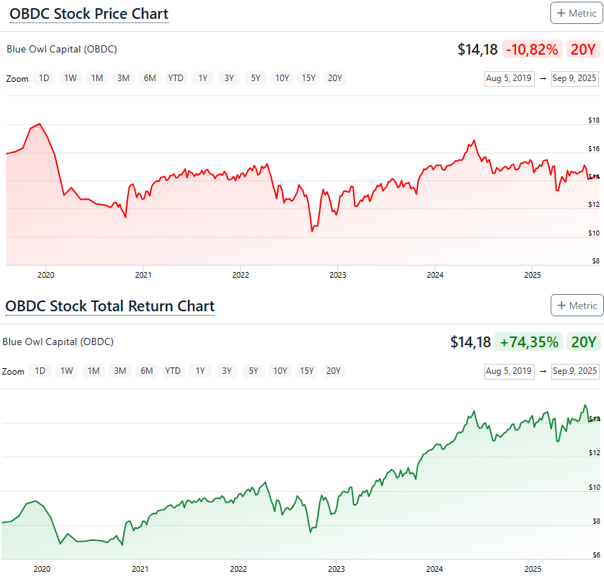
Task: Choose 20Y zoom on the price chart
Action: point(334,78)
